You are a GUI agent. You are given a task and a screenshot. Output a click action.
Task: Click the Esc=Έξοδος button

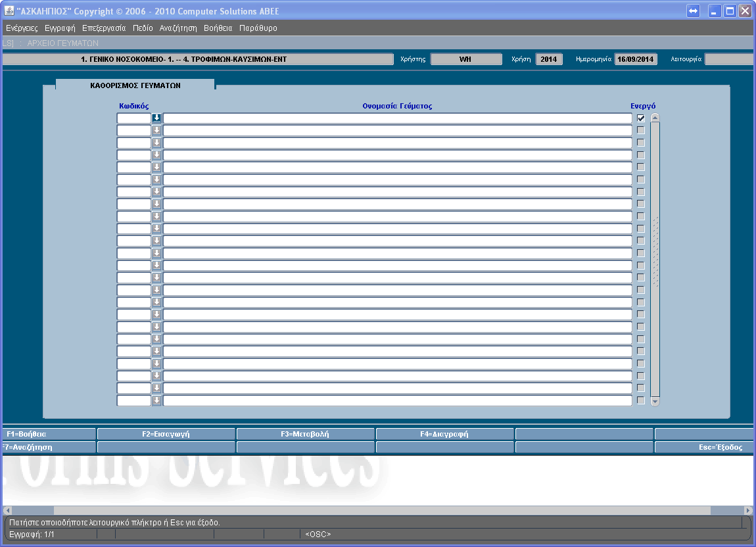[704, 447]
